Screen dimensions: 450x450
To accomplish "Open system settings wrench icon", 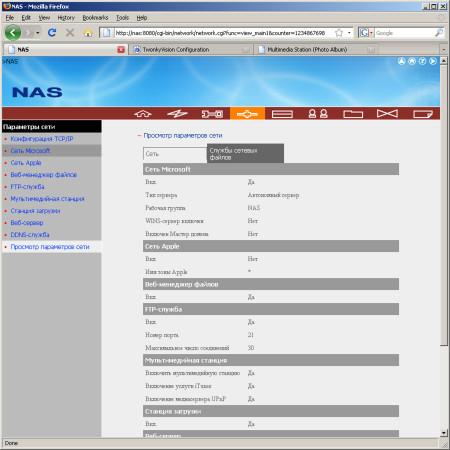I will pyautogui.click(x=212, y=114).
